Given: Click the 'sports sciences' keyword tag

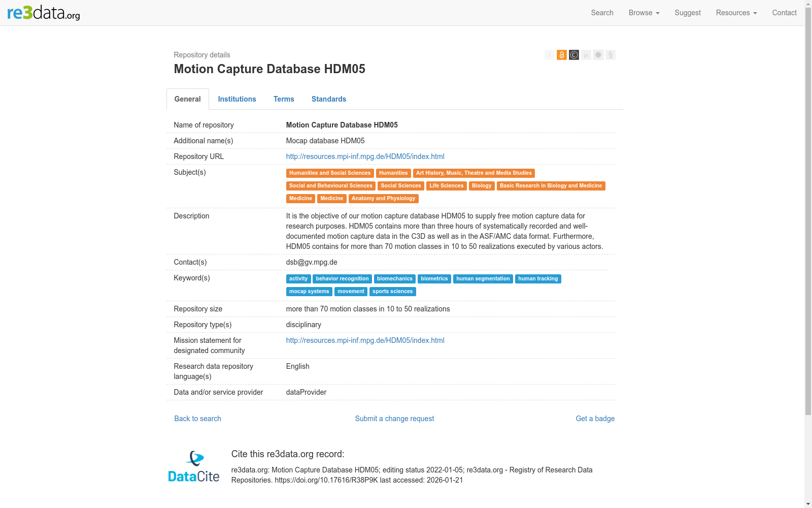Looking at the screenshot, I should click(x=393, y=292).
